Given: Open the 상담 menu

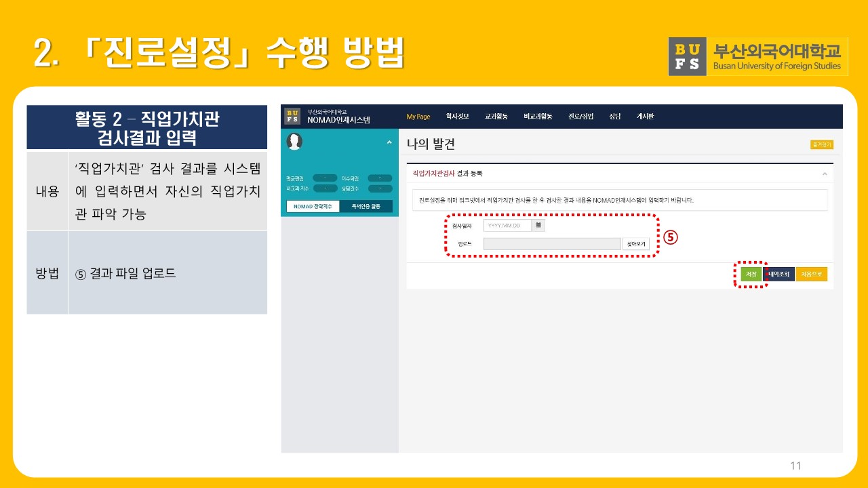Looking at the screenshot, I should (615, 117).
